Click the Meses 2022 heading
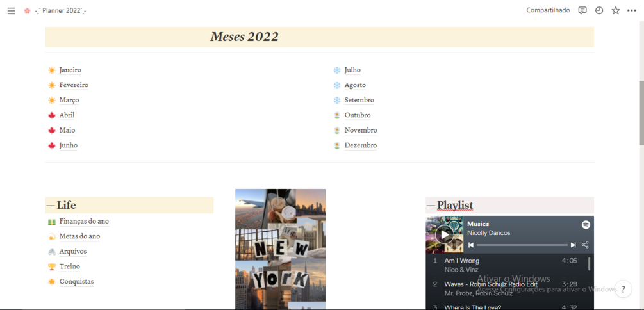Screen dimensions: 644x310 [x=244, y=37]
